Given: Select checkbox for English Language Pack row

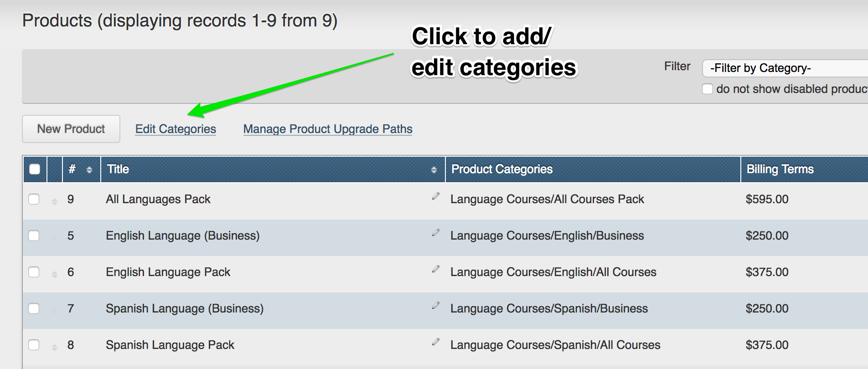Looking at the screenshot, I should (x=34, y=272).
